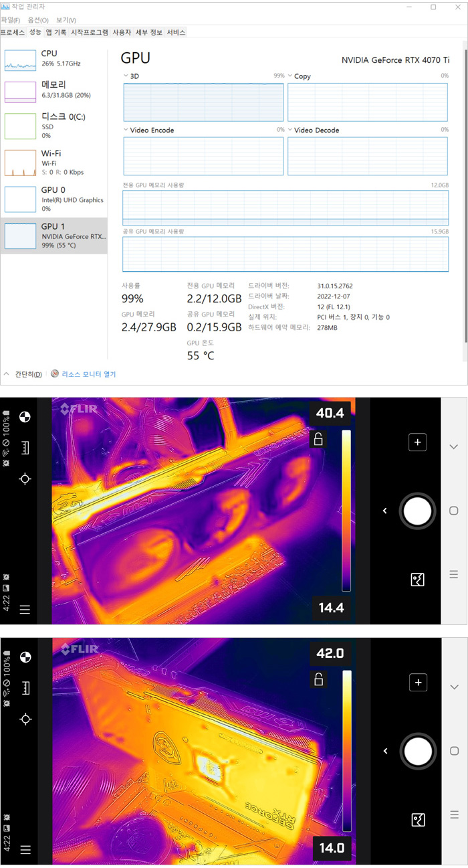
Task: Select GPU 1 NVIDIA GeForce RTX entry
Action: 54,236
